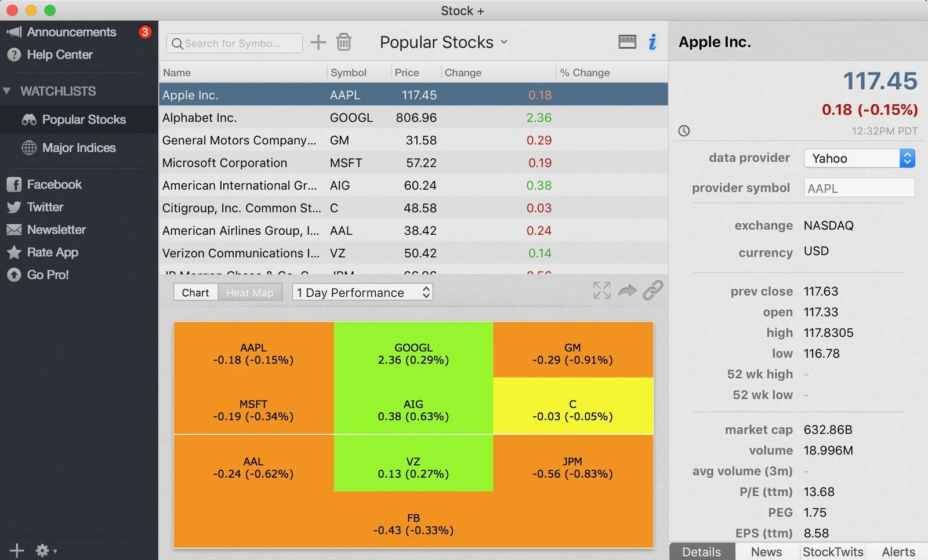Sort by the % Change column header
This screenshot has height=560, width=928.
coord(612,72)
